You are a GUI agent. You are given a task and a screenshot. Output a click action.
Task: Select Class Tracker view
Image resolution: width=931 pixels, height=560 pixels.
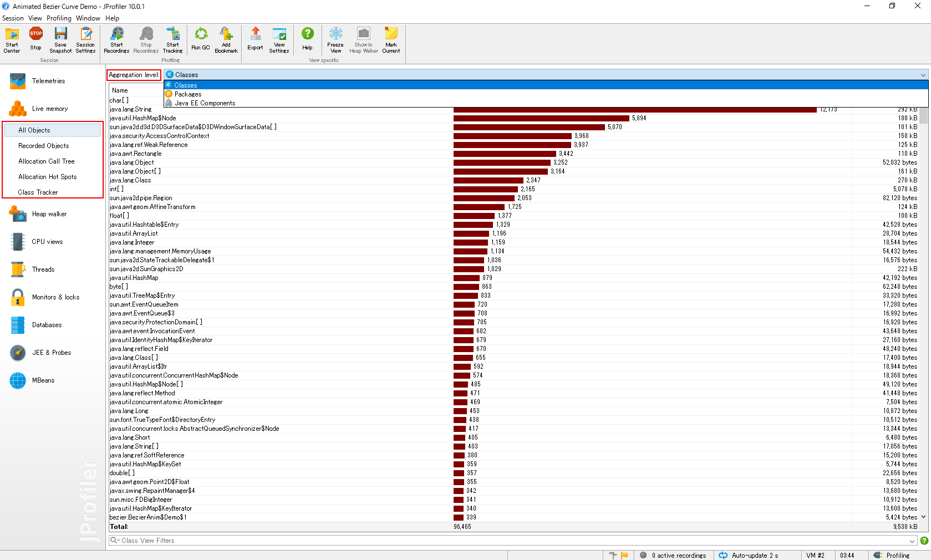coord(53,192)
